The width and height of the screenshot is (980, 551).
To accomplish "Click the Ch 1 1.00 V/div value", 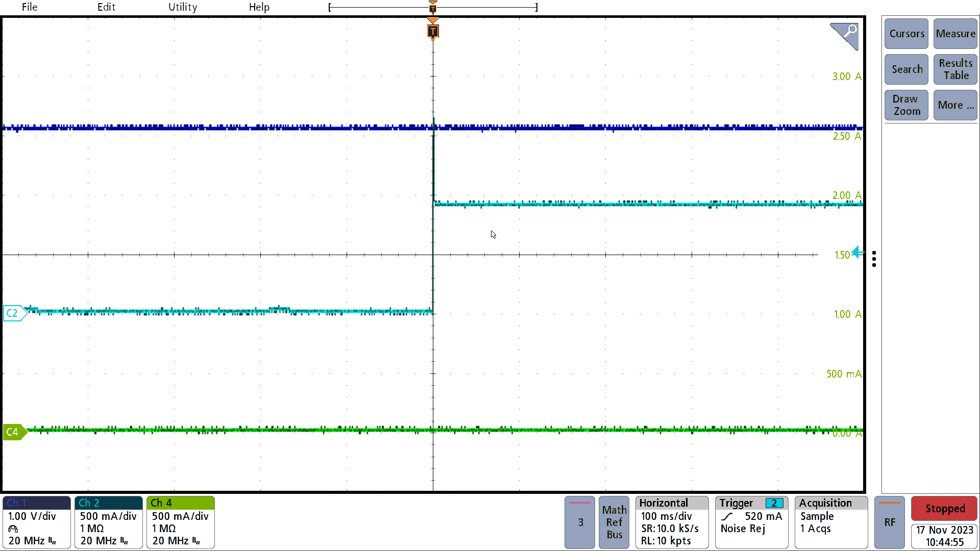I will click(x=32, y=516).
